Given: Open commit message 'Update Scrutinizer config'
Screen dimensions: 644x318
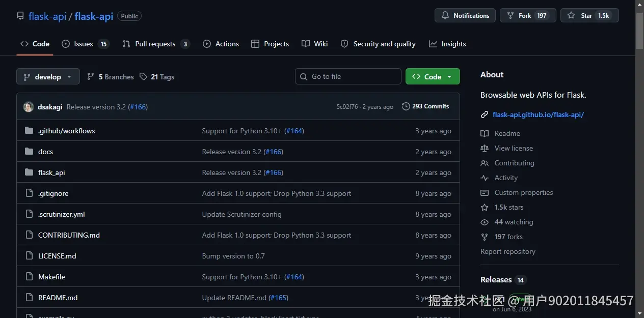Looking at the screenshot, I should click(x=242, y=214).
